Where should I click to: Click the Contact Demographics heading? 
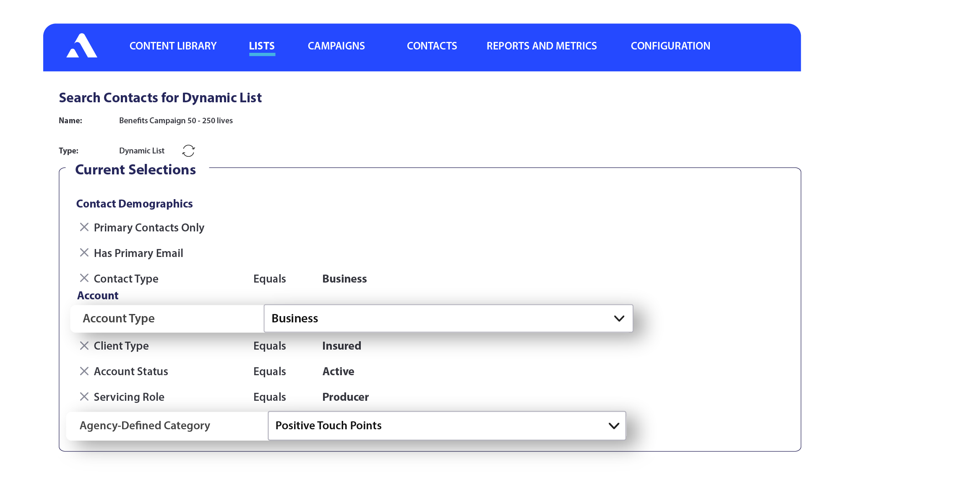click(x=134, y=204)
